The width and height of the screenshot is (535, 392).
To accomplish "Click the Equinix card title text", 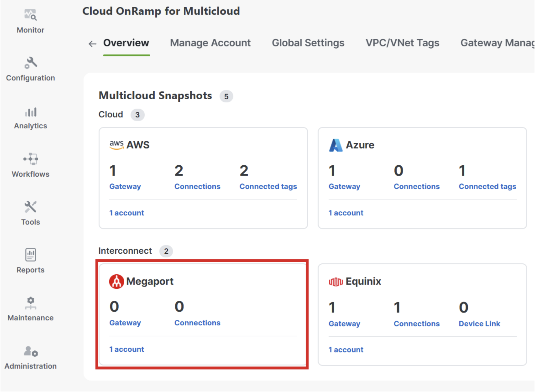I will [363, 281].
